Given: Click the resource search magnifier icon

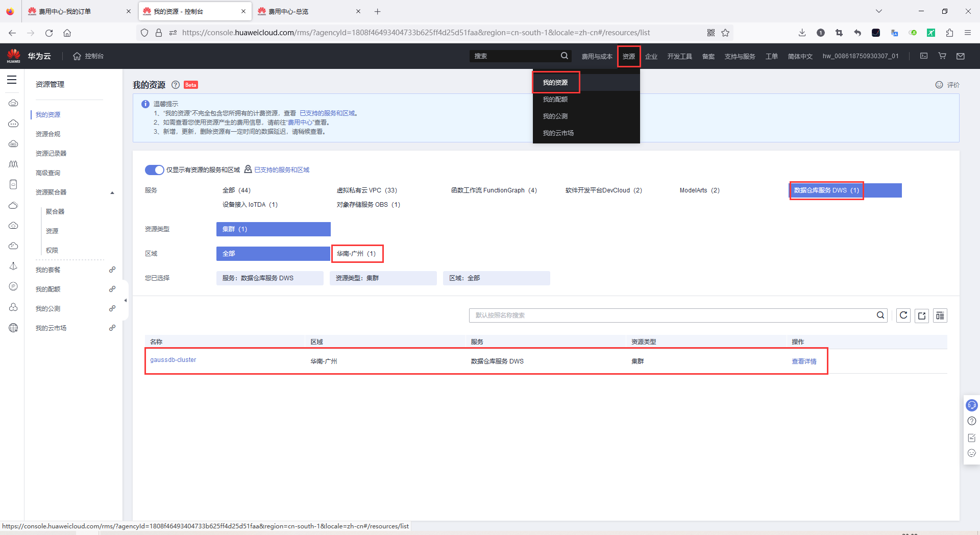Looking at the screenshot, I should 880,315.
